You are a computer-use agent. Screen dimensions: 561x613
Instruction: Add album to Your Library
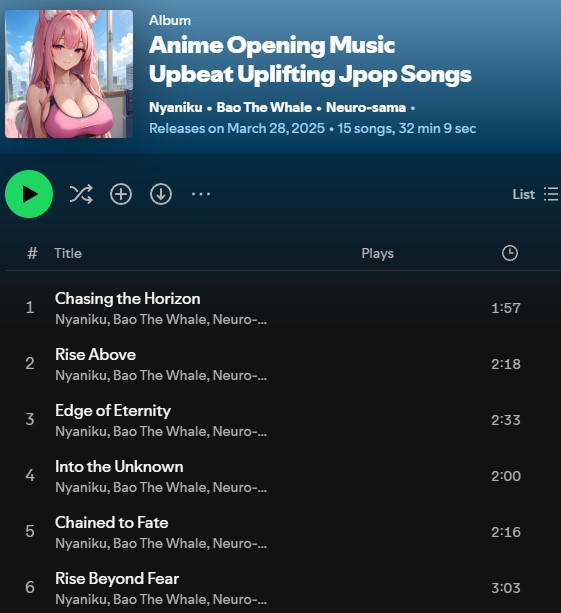click(121, 194)
